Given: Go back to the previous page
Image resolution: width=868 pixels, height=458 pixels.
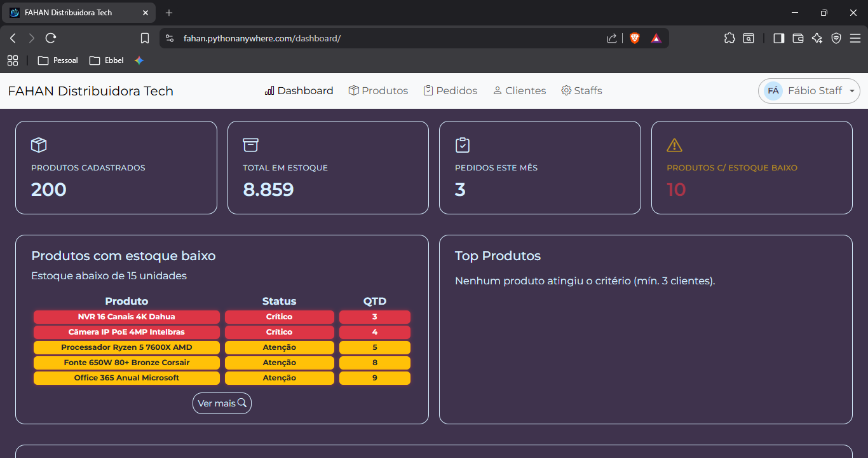Looking at the screenshot, I should coord(13,38).
